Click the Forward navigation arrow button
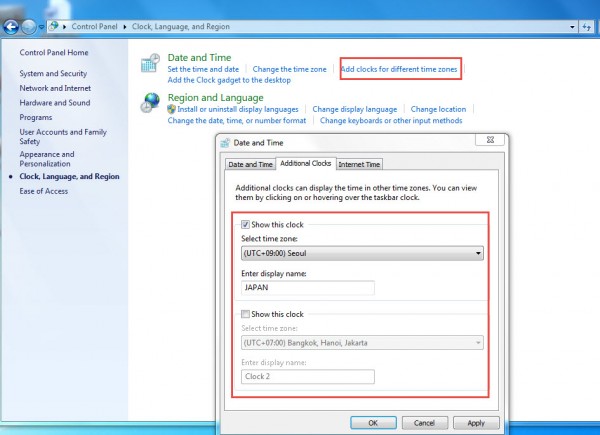Image resolution: width=600 pixels, height=435 pixels. click(x=29, y=27)
